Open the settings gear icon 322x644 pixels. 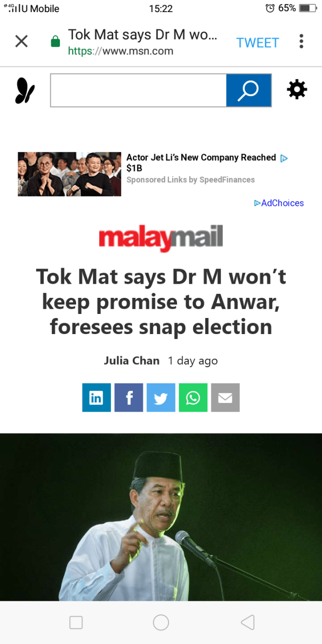pos(297,90)
